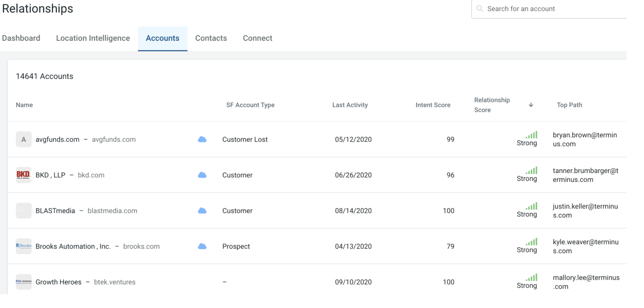Open the Connect tab
The image size is (644, 308).
click(258, 38)
